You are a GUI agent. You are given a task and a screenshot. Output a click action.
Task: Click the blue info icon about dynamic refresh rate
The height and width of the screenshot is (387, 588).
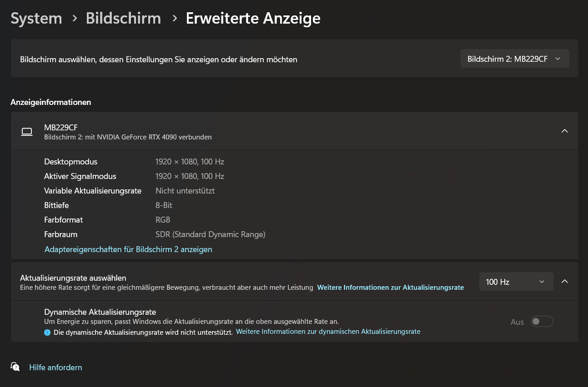coord(47,332)
